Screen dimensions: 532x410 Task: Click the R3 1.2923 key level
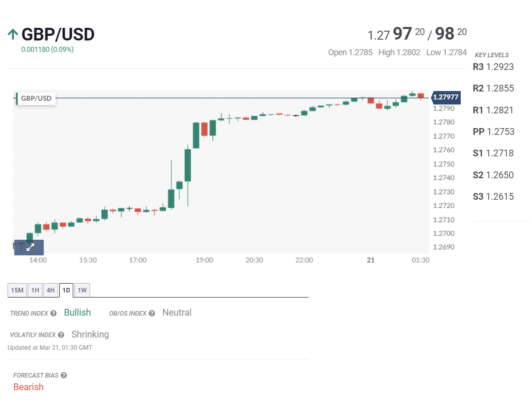[x=493, y=67]
